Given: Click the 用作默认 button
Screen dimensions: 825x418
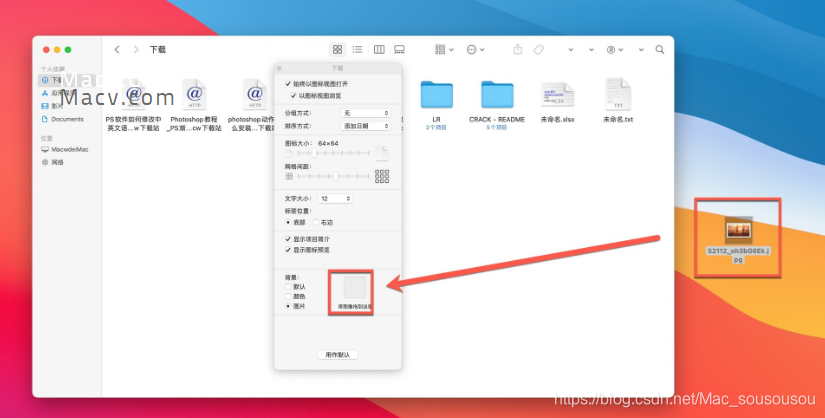Looking at the screenshot, I should 338,355.
